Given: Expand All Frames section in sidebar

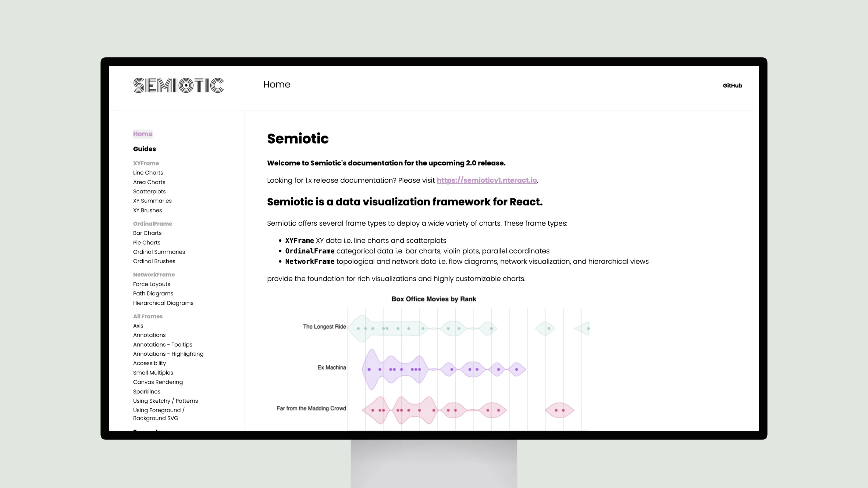Looking at the screenshot, I should point(148,316).
